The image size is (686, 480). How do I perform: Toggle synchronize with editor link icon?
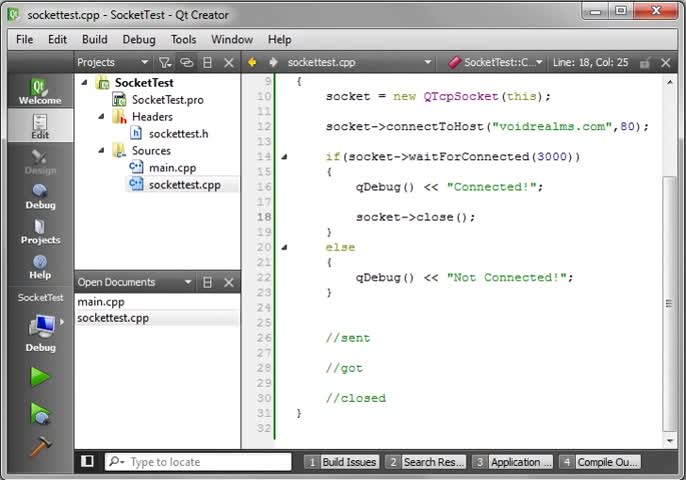(x=186, y=63)
